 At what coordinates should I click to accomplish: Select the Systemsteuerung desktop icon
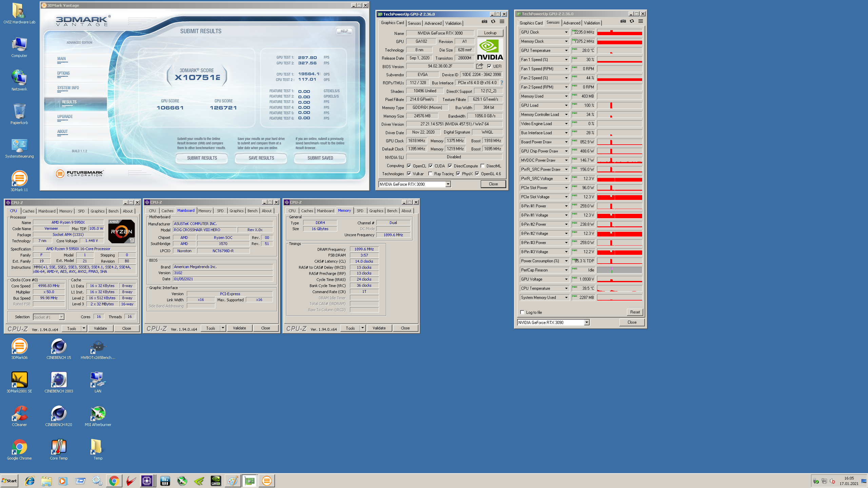[x=19, y=148]
